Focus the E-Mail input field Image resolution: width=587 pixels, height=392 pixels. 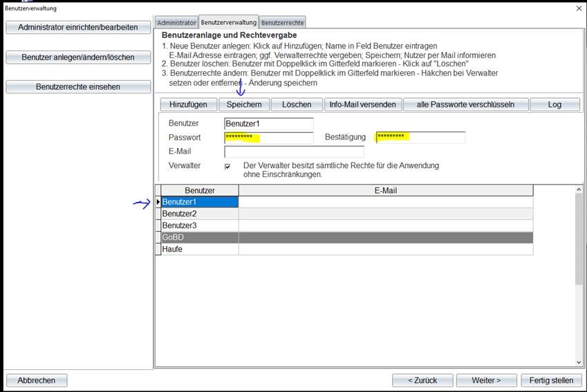tap(294, 151)
